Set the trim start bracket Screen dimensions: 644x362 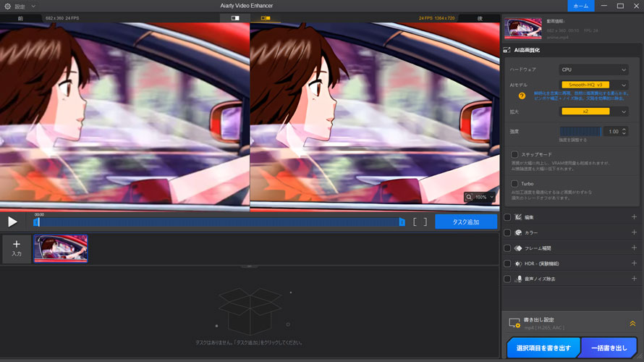[415, 222]
